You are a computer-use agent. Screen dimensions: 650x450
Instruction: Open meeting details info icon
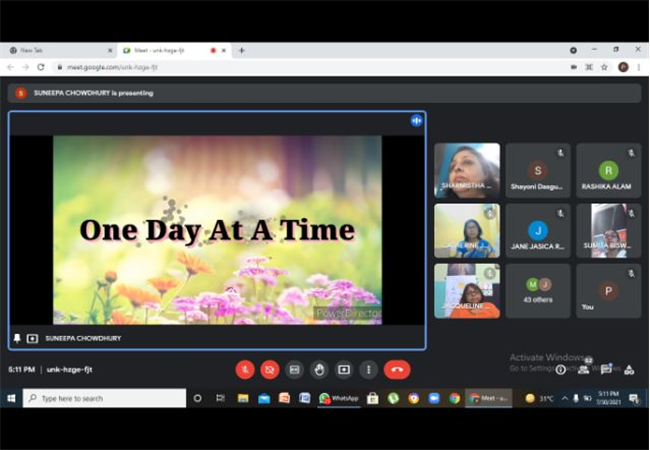coord(560,369)
